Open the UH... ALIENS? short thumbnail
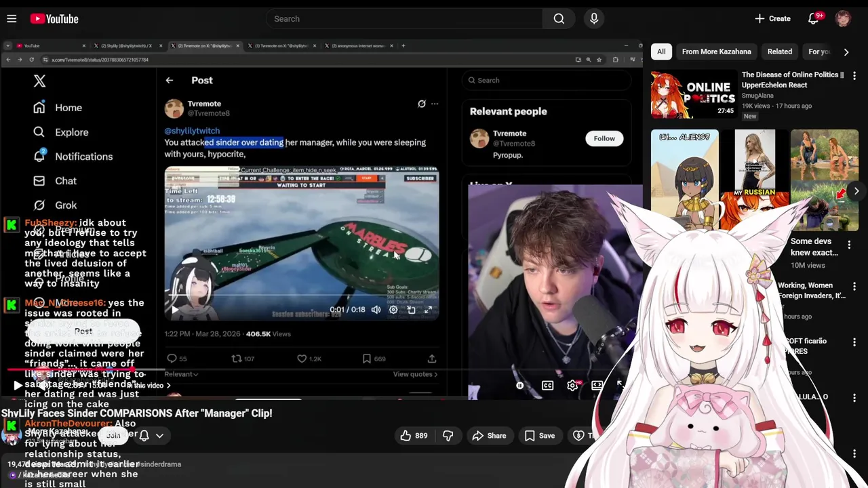Image resolution: width=868 pixels, height=488 pixels. click(x=685, y=180)
